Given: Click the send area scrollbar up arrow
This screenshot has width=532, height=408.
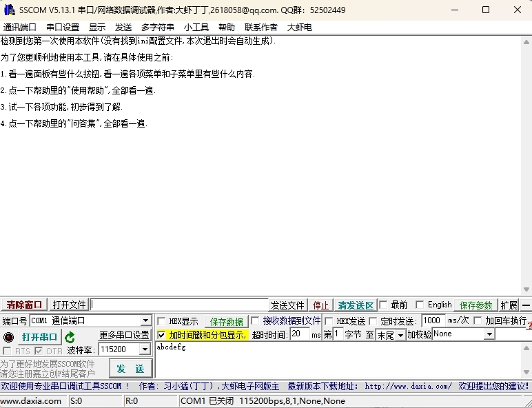Looking at the screenshot, I should 526,348.
